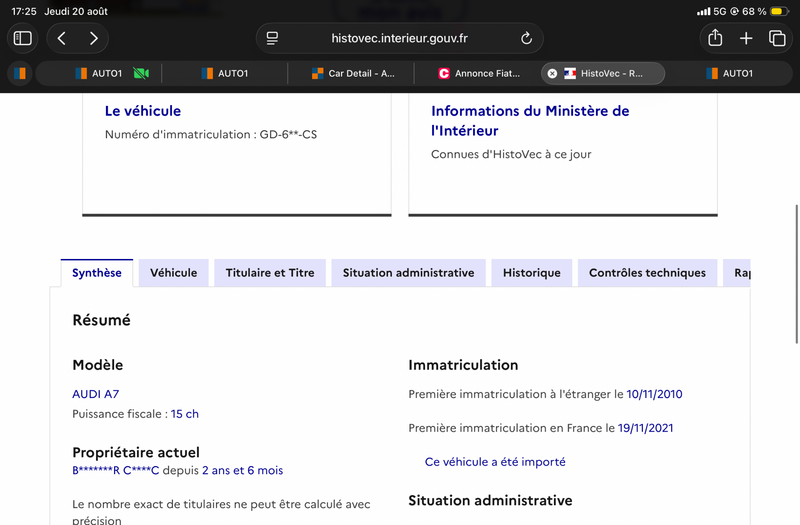The width and height of the screenshot is (800, 525).
Task: Click the 15 ch fiscal power value
Action: click(185, 414)
